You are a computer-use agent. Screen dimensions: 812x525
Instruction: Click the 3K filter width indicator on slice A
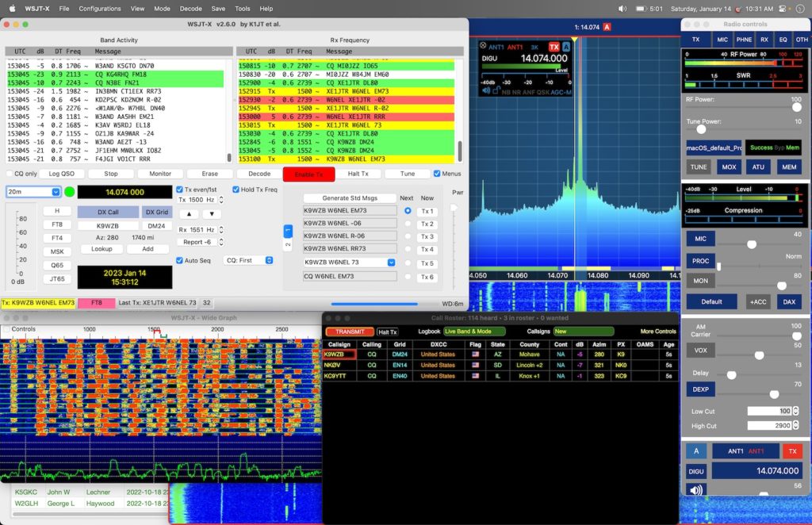(534, 47)
